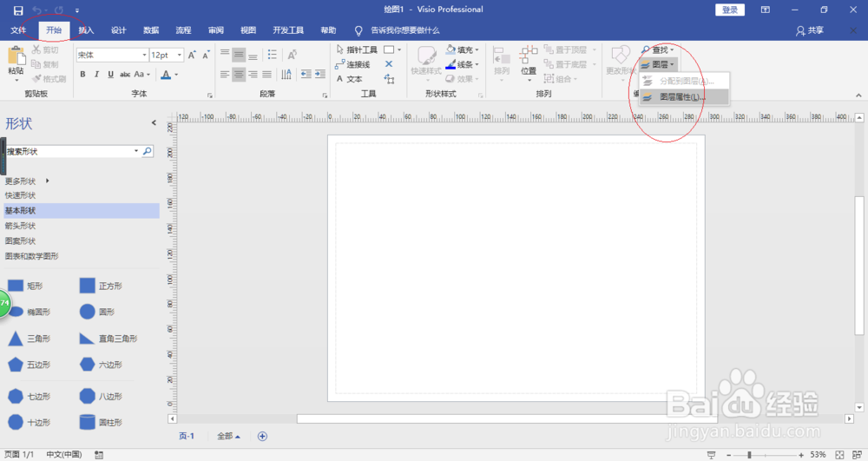Screen dimensions: 868x461
Task: Expand More Shapes (更多形状) submenu
Action: (27, 181)
